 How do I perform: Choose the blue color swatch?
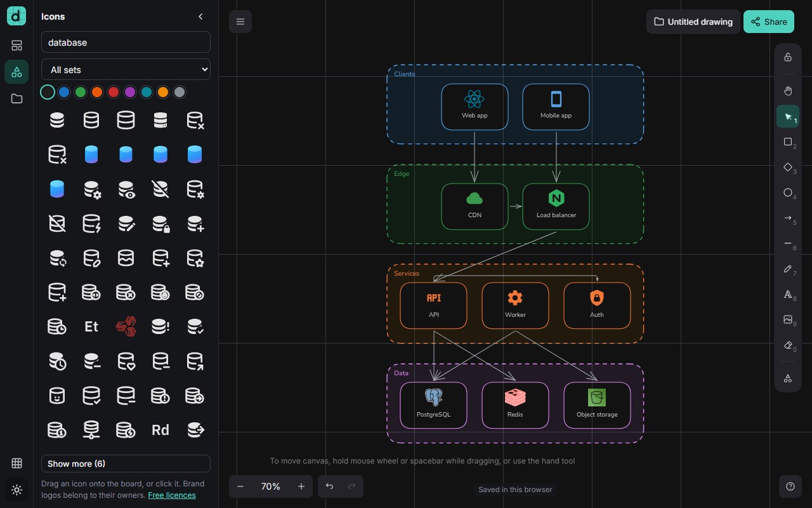[x=64, y=92]
